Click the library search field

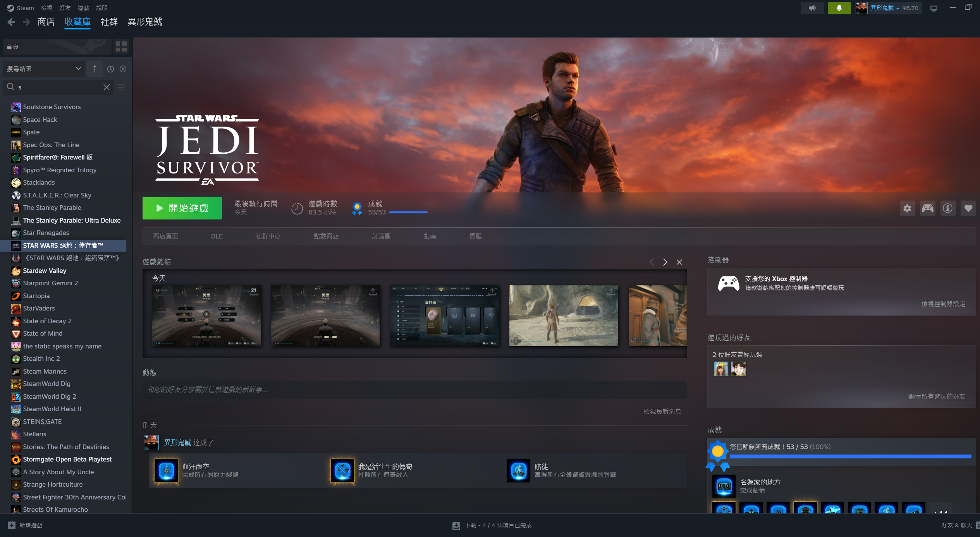click(58, 87)
